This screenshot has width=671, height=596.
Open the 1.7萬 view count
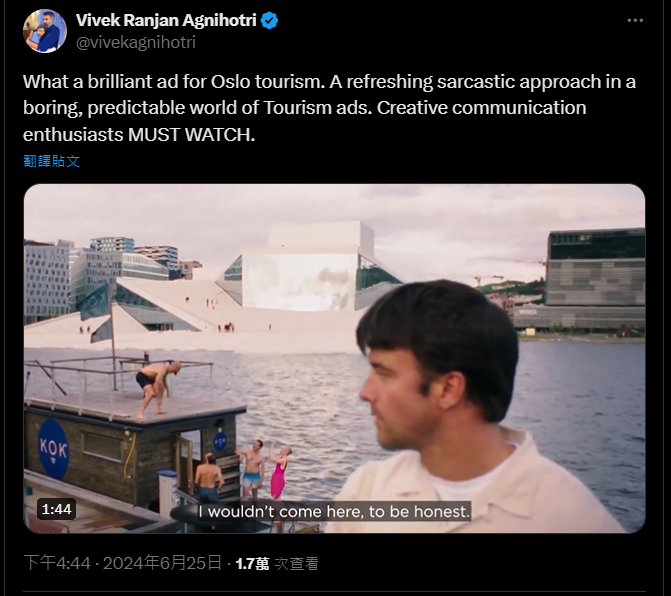252,563
